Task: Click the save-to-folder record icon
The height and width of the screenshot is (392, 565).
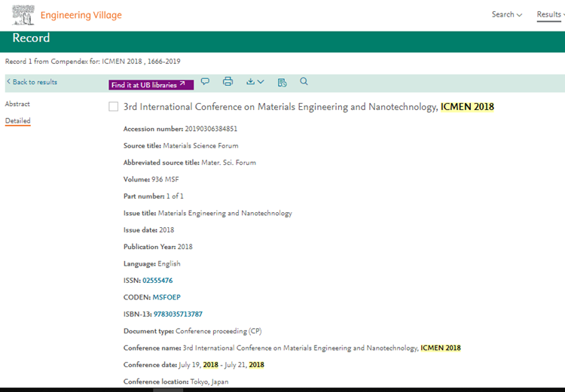Action: coord(282,82)
